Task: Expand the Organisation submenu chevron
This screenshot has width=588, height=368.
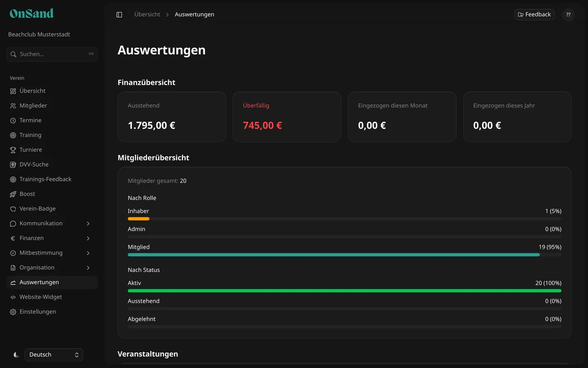Action: click(88, 268)
